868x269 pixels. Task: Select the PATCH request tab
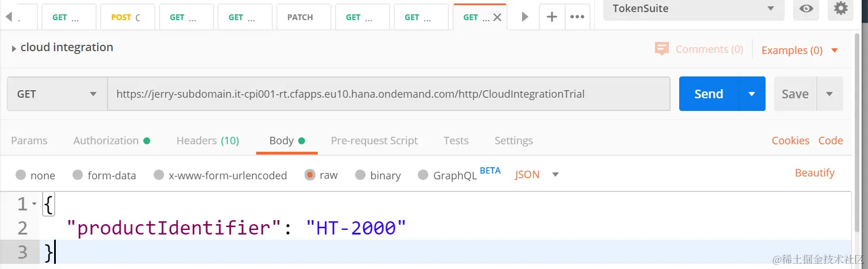(303, 17)
